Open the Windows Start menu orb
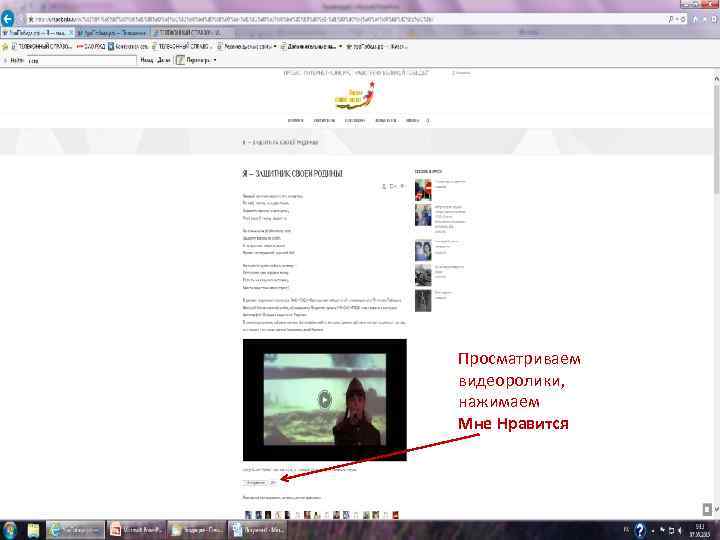The height and width of the screenshot is (540, 720). pyautogui.click(x=9, y=530)
